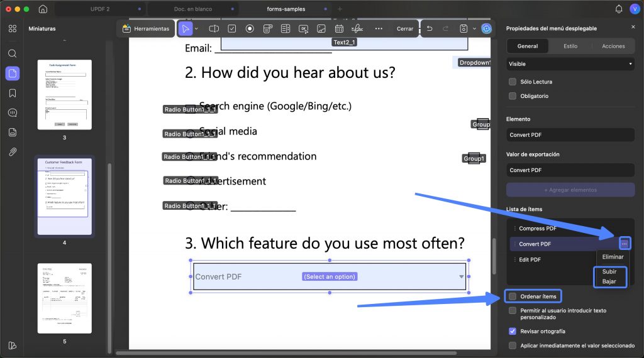Open the search panel in sidebar

pos(13,53)
